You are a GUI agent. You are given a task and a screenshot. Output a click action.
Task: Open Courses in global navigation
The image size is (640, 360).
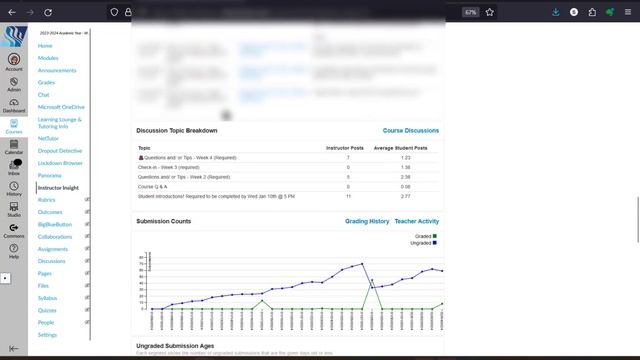(x=14, y=127)
